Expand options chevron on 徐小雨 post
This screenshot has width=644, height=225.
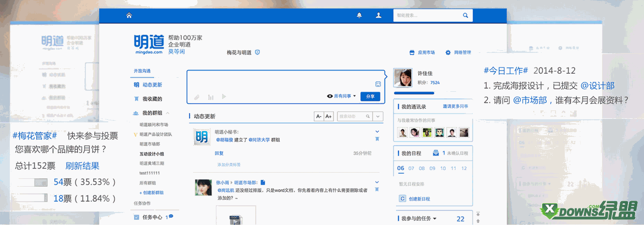[377, 182]
